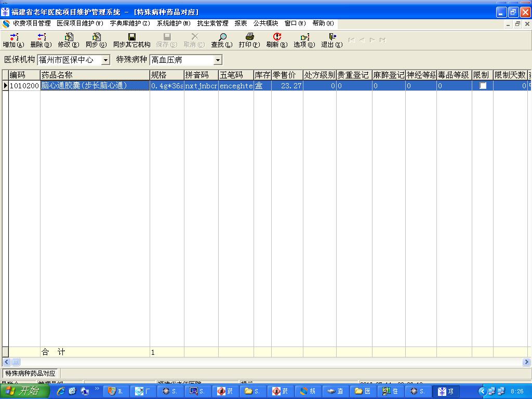Viewport: 532px width, 399px height.
Task: Click the row indicator arrow of first row
Action: point(5,86)
